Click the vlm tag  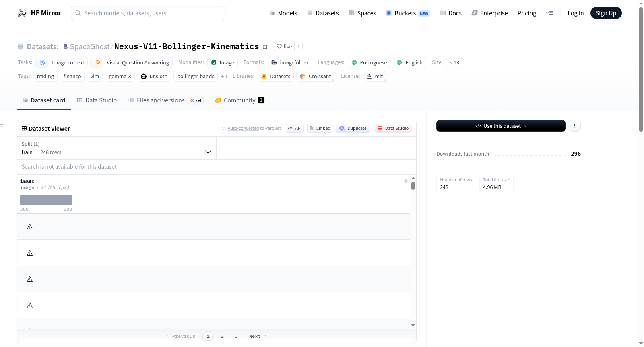click(95, 76)
